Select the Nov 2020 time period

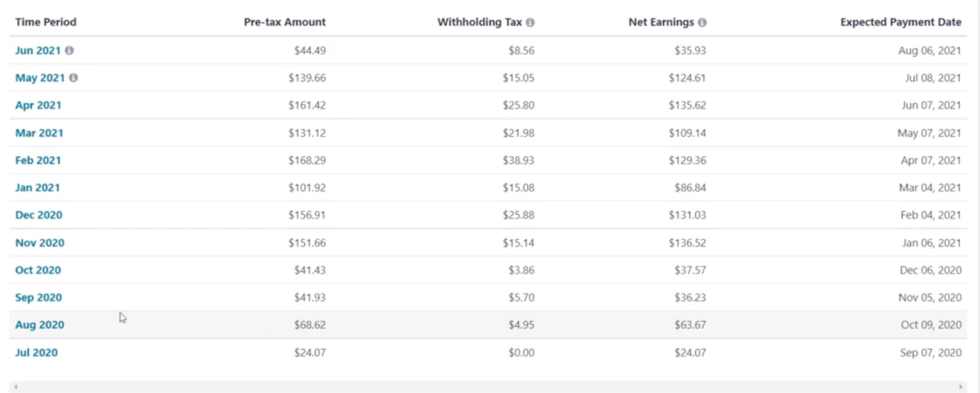point(40,243)
